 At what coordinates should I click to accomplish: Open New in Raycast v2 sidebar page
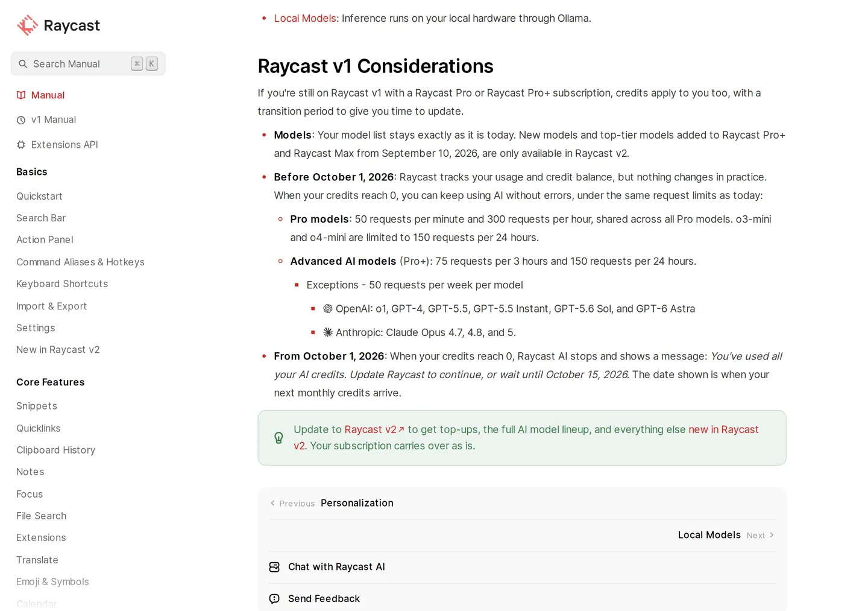(x=58, y=350)
